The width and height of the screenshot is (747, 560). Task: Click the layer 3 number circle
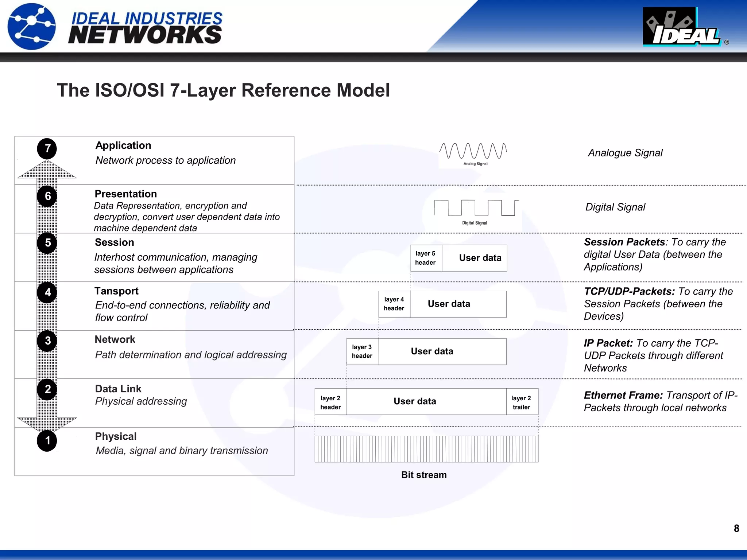point(47,341)
